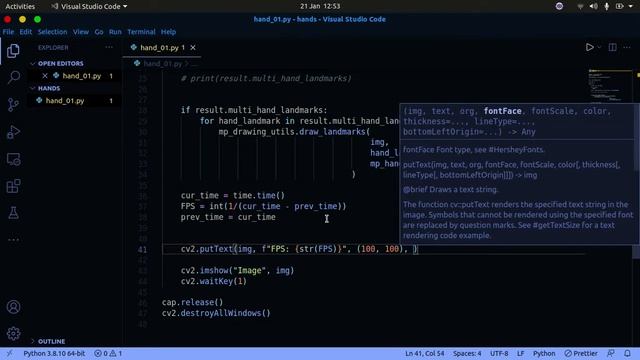This screenshot has width=640, height=360.
Task: Close the hand_01.py editor tab
Action: point(193,48)
